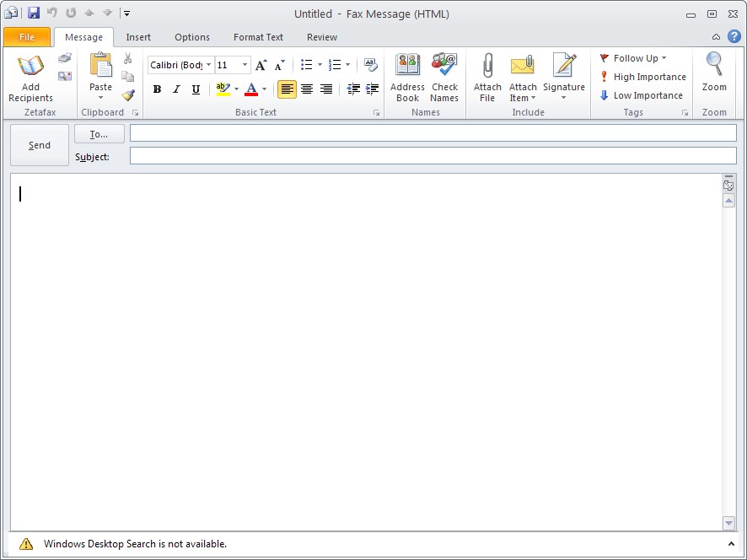Open Clipboard pane dialog launcher
This screenshot has width=747, height=560.
point(135,113)
